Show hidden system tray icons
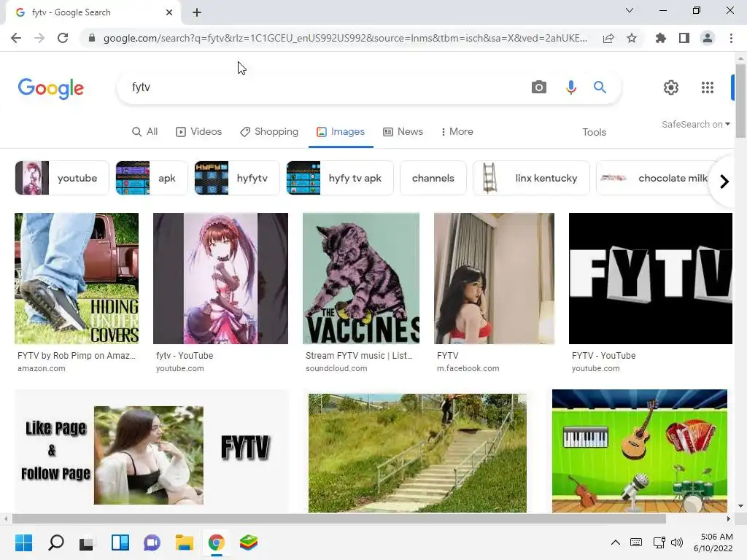 [x=616, y=542]
